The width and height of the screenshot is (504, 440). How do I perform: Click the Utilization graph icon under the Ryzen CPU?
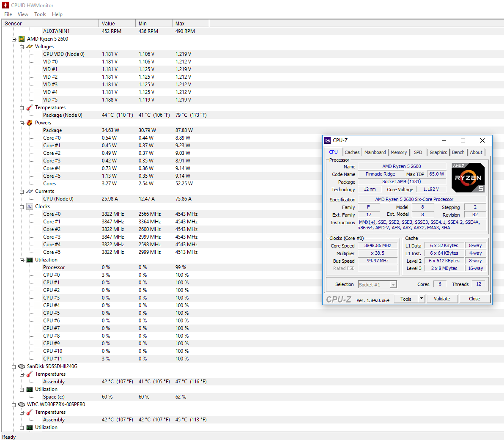[x=30, y=260]
